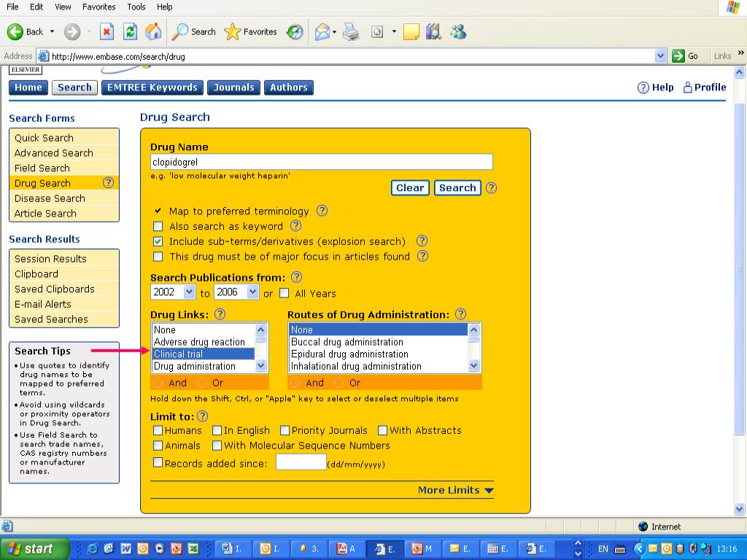Open the end year 2006 dropdown
This screenshot has height=560, width=747.
pos(252,292)
